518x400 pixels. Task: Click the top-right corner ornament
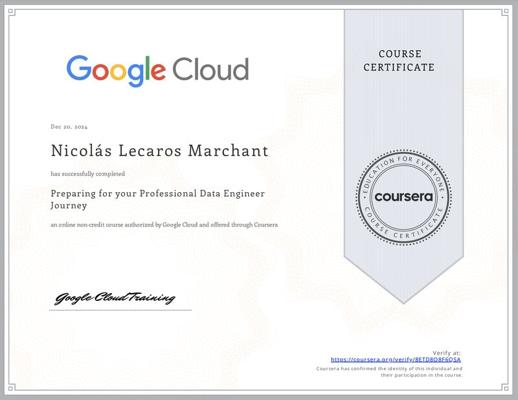506,12
